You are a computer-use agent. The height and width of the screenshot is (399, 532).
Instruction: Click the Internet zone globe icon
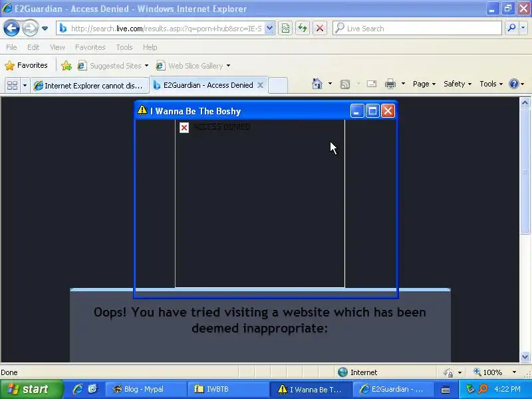click(342, 372)
